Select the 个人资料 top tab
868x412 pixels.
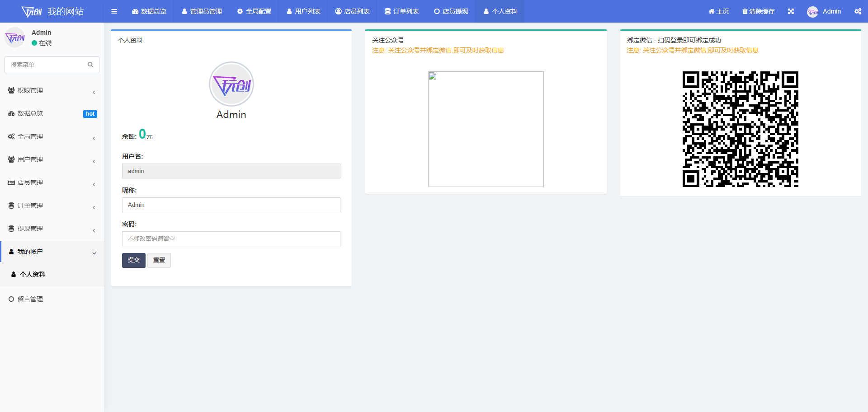click(x=500, y=11)
